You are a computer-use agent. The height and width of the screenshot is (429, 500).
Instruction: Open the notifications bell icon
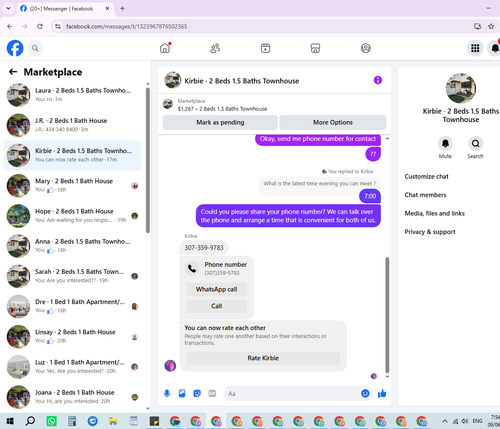pos(495,48)
